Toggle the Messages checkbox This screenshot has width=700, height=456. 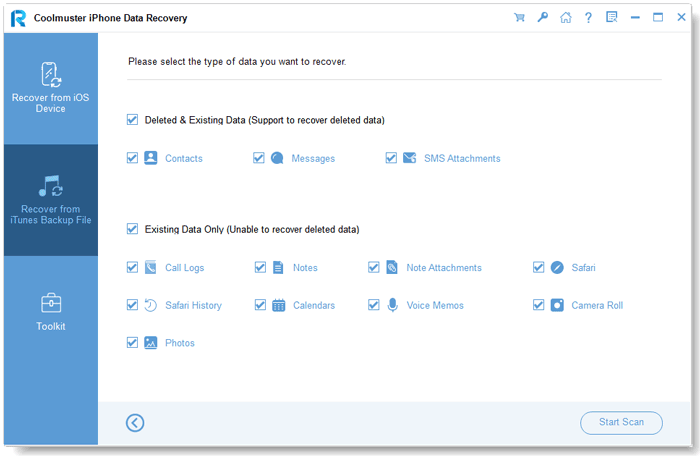coord(258,158)
